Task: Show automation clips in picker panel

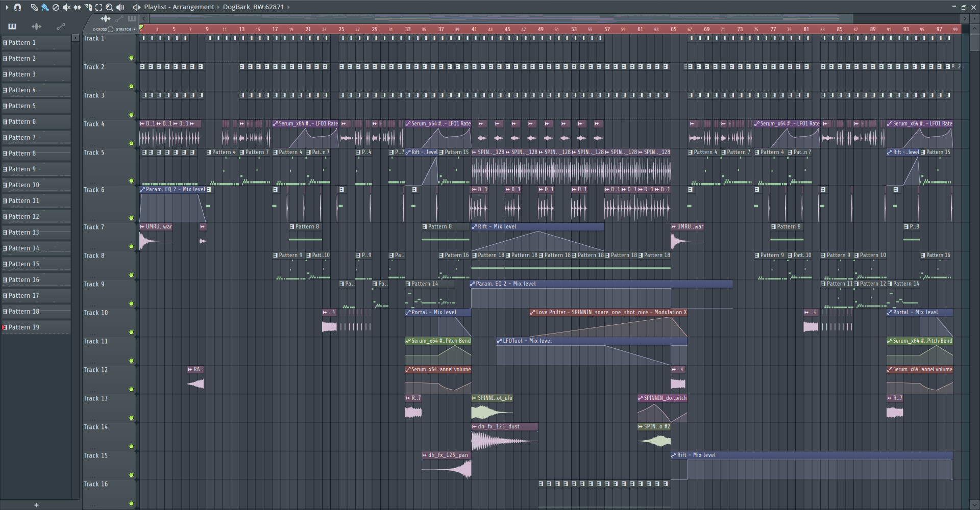Action: (61, 27)
